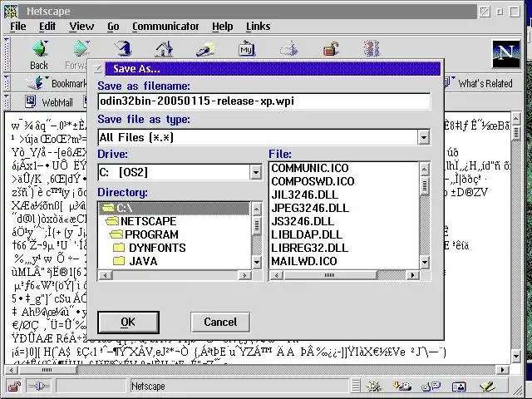Select the PROGRAM folder
The height and width of the screenshot is (399, 532).
click(x=144, y=234)
